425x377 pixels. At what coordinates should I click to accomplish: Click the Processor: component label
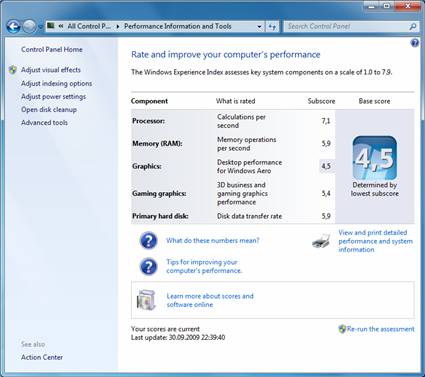[x=148, y=121]
